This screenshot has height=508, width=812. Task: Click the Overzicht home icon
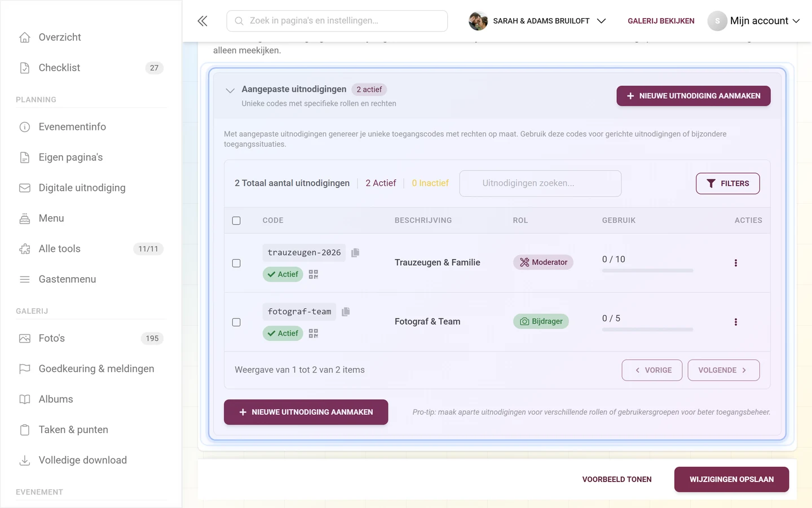(25, 37)
